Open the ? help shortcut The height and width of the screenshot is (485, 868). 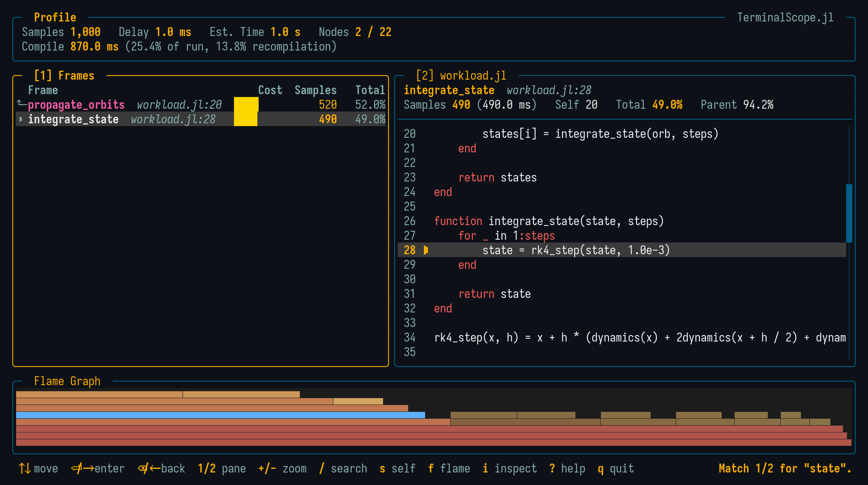tap(567, 468)
